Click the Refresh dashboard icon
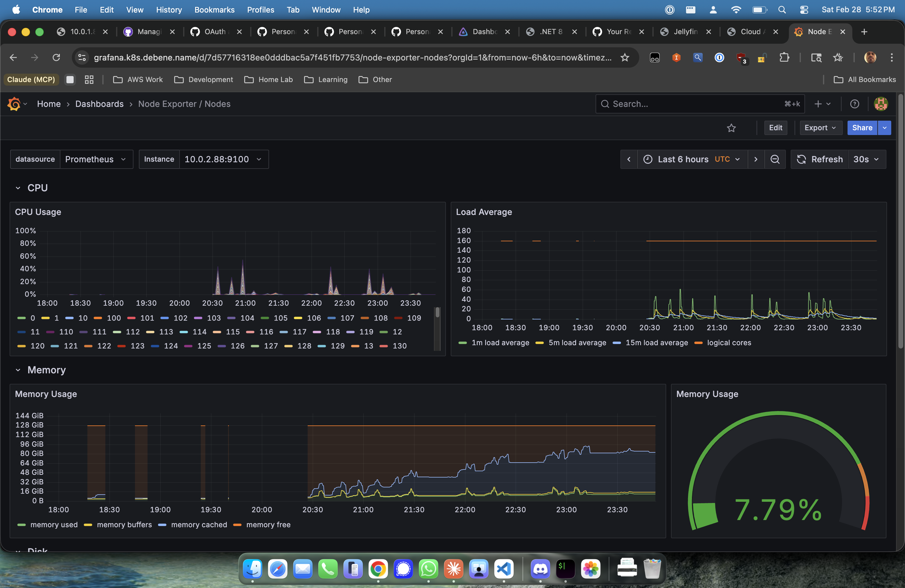The width and height of the screenshot is (905, 588). click(801, 159)
